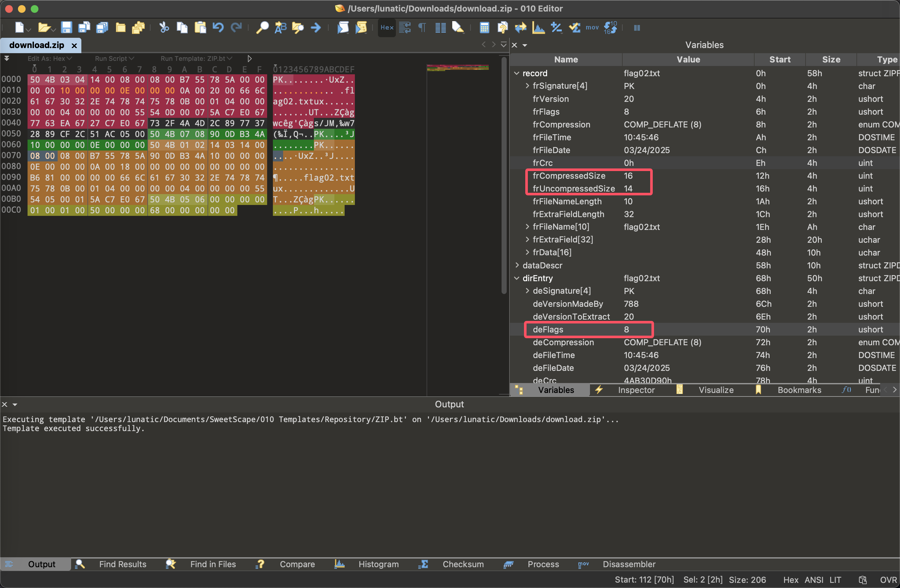Click the highlighter tool icon

coord(458,28)
